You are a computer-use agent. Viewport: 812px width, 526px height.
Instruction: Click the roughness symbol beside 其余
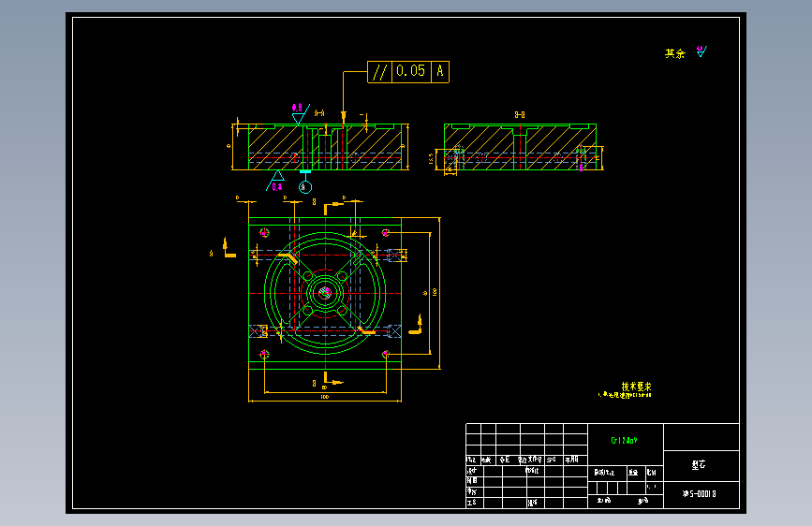coord(701,51)
